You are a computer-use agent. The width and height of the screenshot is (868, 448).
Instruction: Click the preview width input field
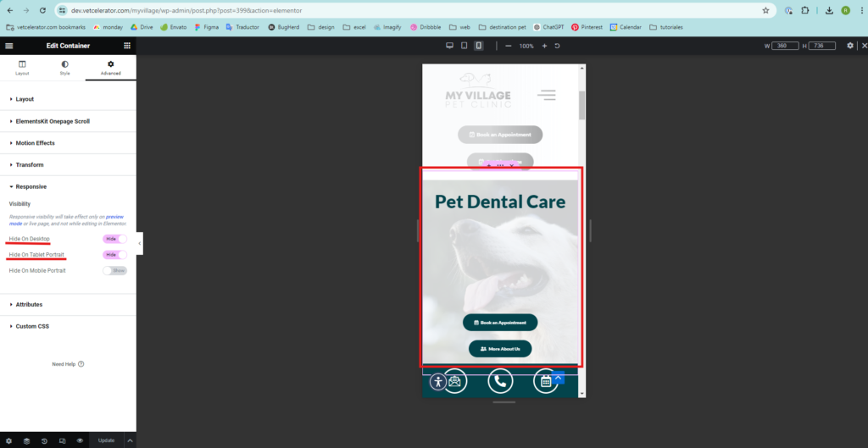[x=782, y=46]
